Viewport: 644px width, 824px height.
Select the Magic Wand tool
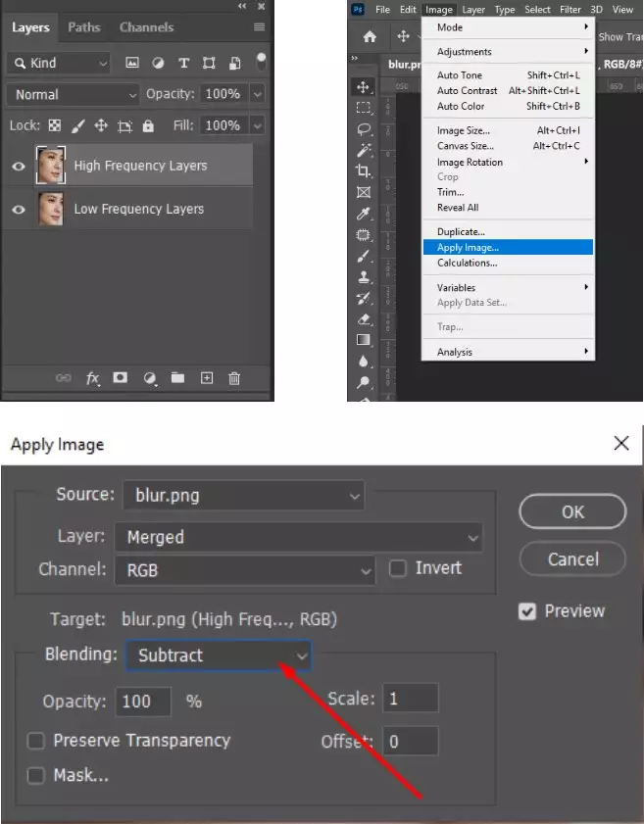pyautogui.click(x=364, y=150)
